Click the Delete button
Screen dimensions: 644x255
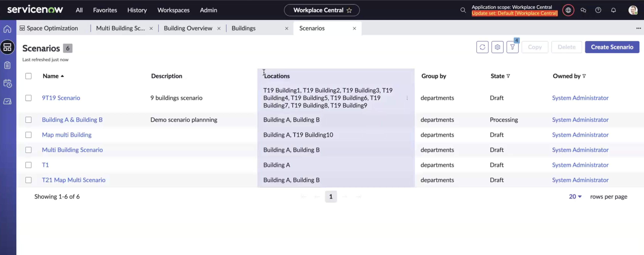(x=566, y=47)
